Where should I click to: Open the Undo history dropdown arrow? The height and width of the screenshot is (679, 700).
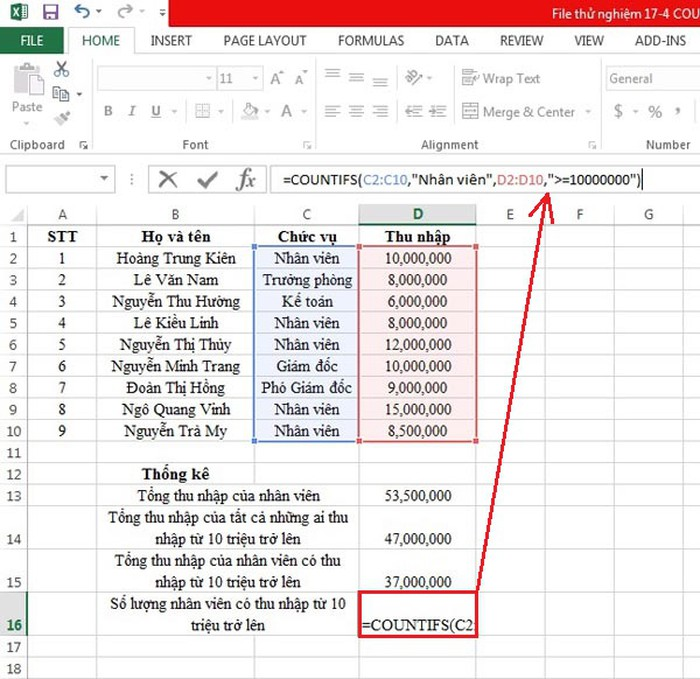tap(99, 11)
